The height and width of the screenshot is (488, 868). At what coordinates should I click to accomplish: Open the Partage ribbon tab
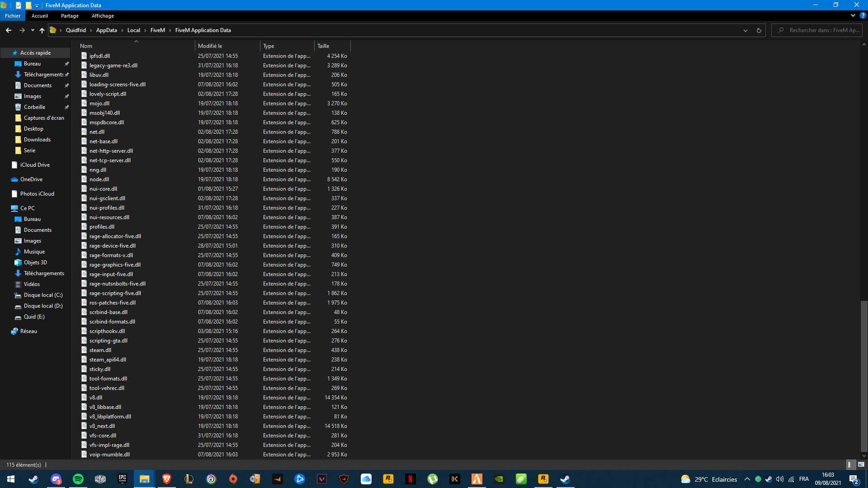tap(70, 16)
